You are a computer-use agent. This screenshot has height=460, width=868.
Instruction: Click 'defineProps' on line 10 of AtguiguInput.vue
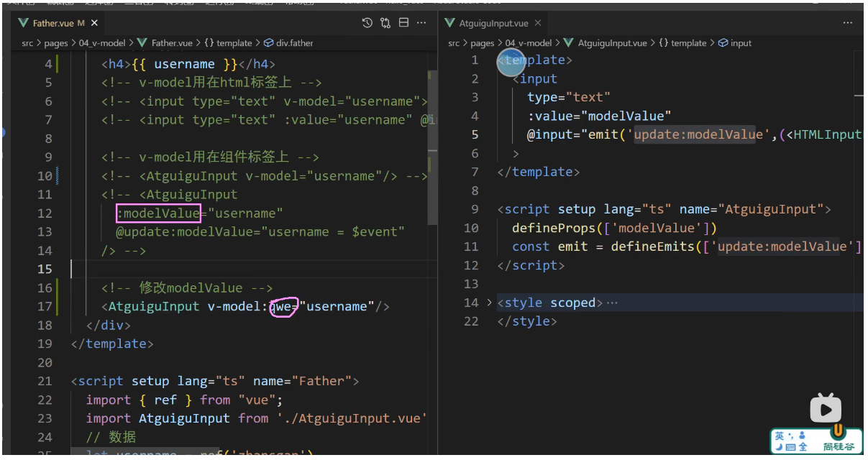tap(554, 228)
